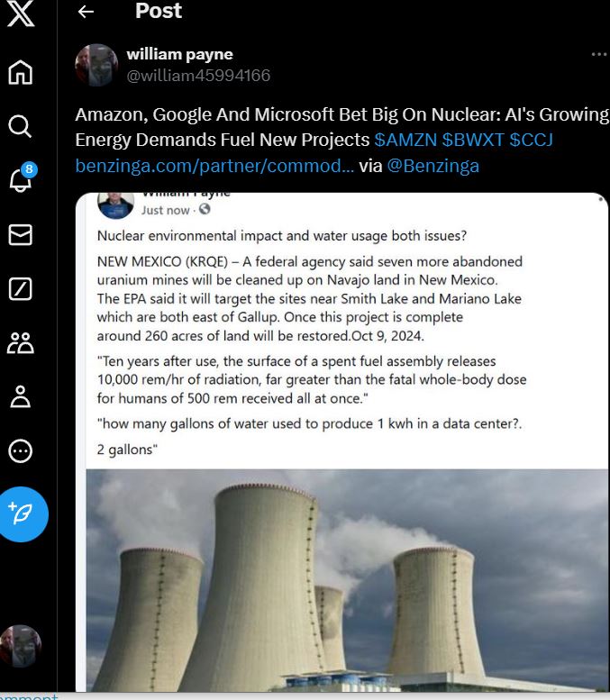Open post options three-dot menu
The image size is (610, 700).
click(x=599, y=54)
